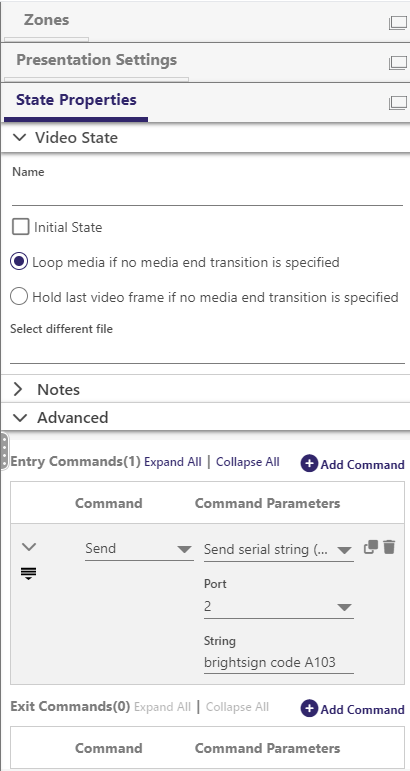The width and height of the screenshot is (410, 771).
Task: Click Expand All for Entry Commands
Action: (173, 462)
